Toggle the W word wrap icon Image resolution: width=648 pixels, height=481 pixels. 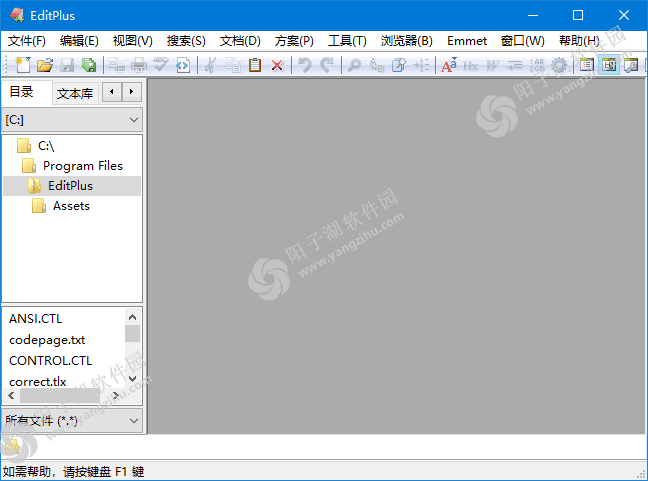pyautogui.click(x=493, y=65)
